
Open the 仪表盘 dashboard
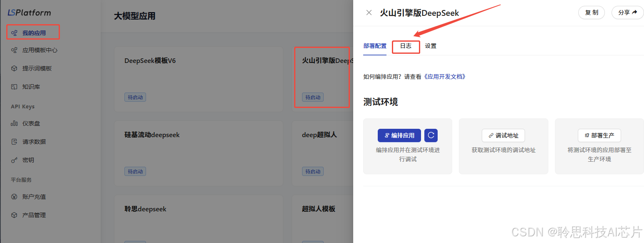click(31, 123)
